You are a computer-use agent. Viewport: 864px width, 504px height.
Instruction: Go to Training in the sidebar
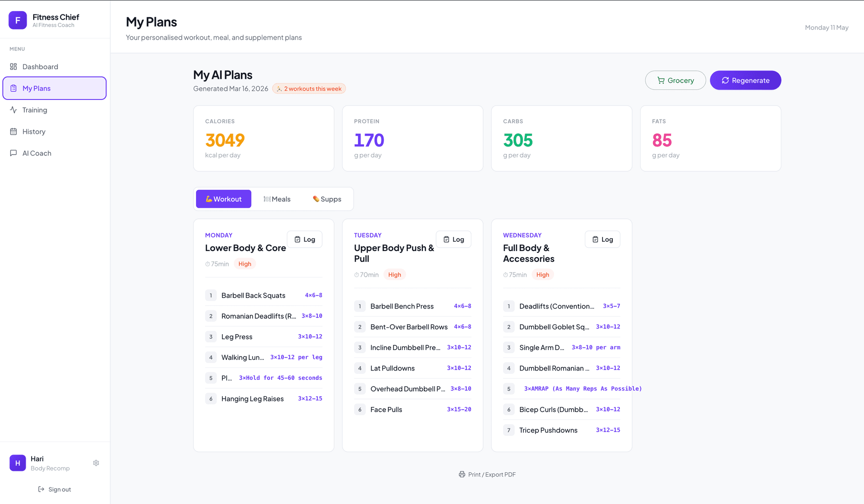[x=55, y=110]
